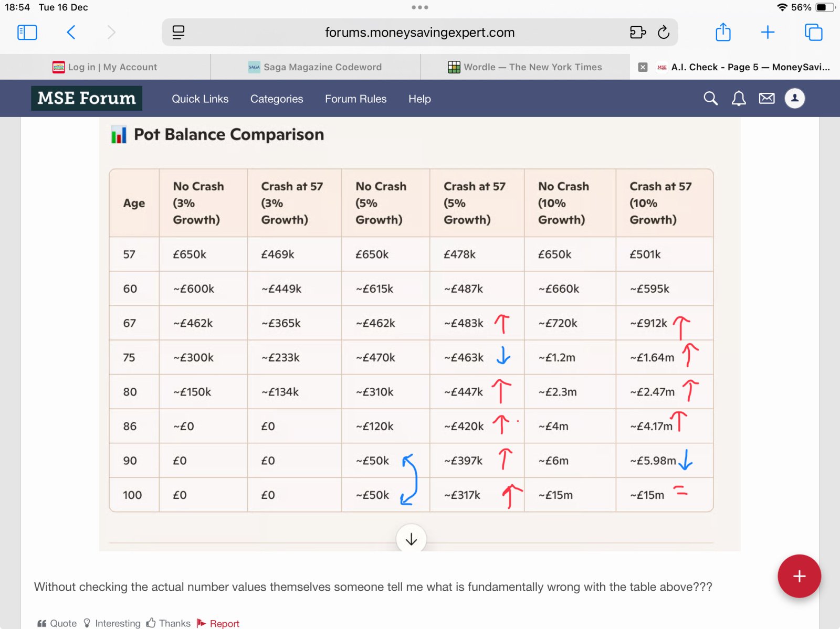840x629 pixels.
Task: Toggle the Safari sidebar panel
Action: (x=27, y=33)
